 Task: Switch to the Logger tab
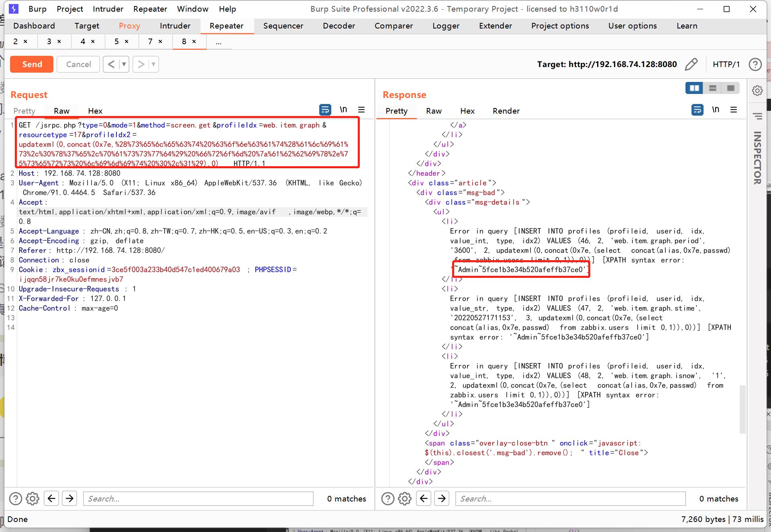tap(446, 26)
